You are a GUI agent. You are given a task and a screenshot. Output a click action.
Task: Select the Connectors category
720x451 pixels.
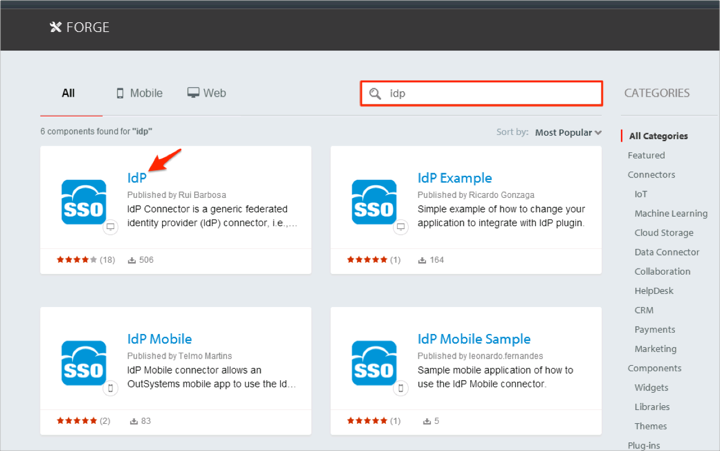tap(651, 175)
